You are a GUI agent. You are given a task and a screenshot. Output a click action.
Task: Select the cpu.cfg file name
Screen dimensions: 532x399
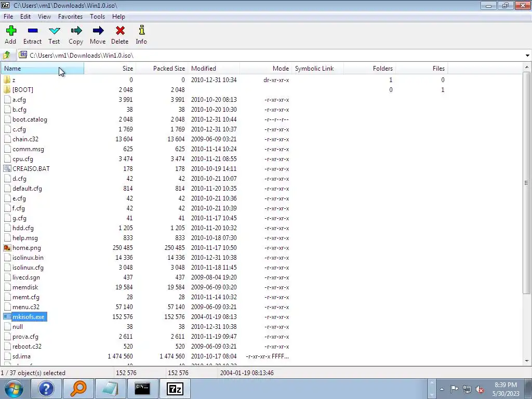tap(23, 159)
